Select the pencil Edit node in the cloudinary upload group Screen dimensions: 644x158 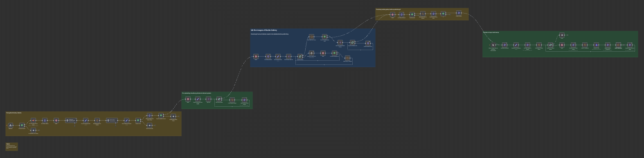[198, 99]
